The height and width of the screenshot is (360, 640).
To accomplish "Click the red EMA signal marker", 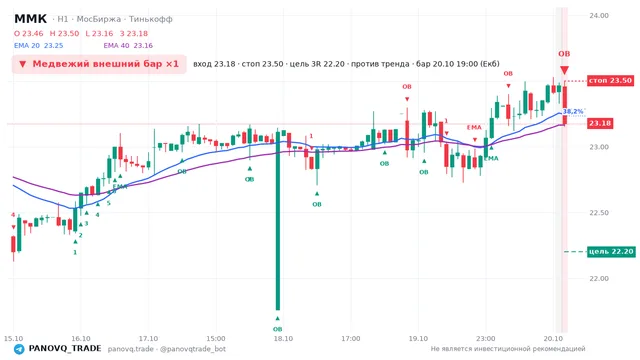I will pos(474,127).
